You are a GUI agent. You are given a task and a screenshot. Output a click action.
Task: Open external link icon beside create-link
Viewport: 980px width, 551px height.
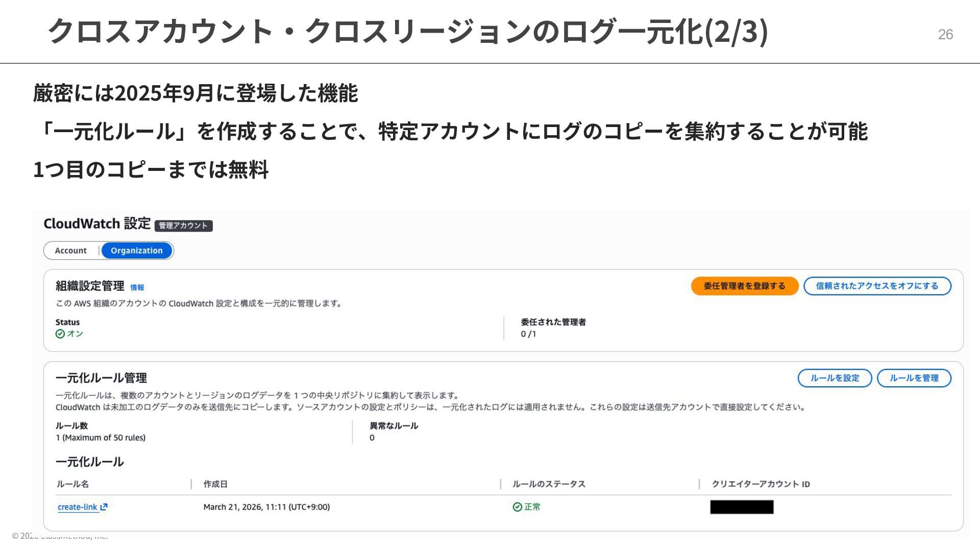pos(104,507)
